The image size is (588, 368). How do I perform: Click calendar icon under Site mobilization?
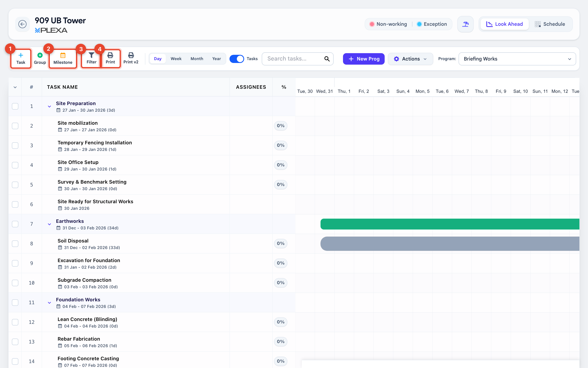(60, 130)
